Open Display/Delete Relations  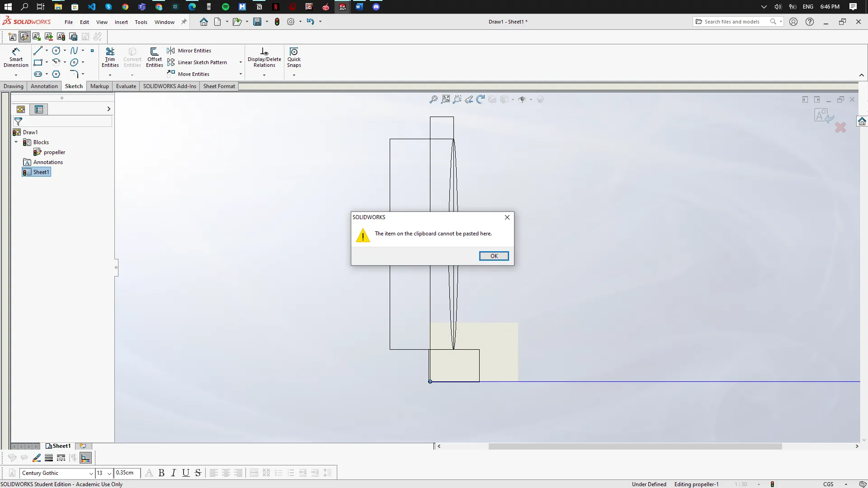[x=264, y=57]
